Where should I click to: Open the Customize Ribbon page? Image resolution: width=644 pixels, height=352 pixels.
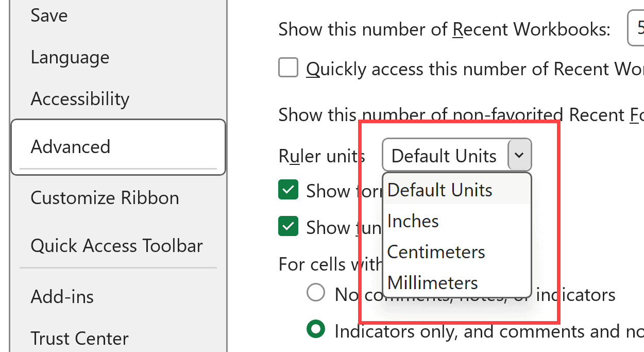coord(105,197)
